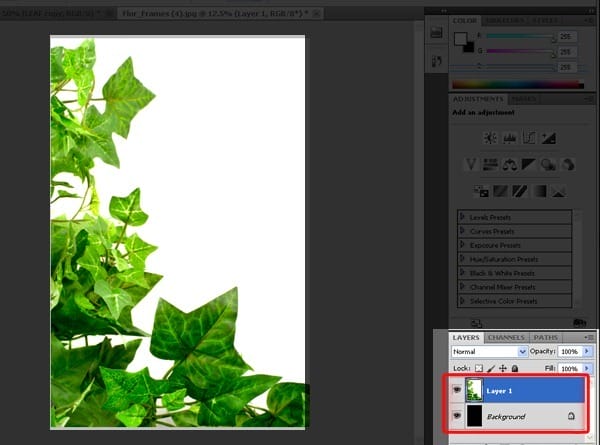Image resolution: width=600 pixels, height=445 pixels.
Task: Hide Layer 1 with eye icon
Action: coord(457,390)
